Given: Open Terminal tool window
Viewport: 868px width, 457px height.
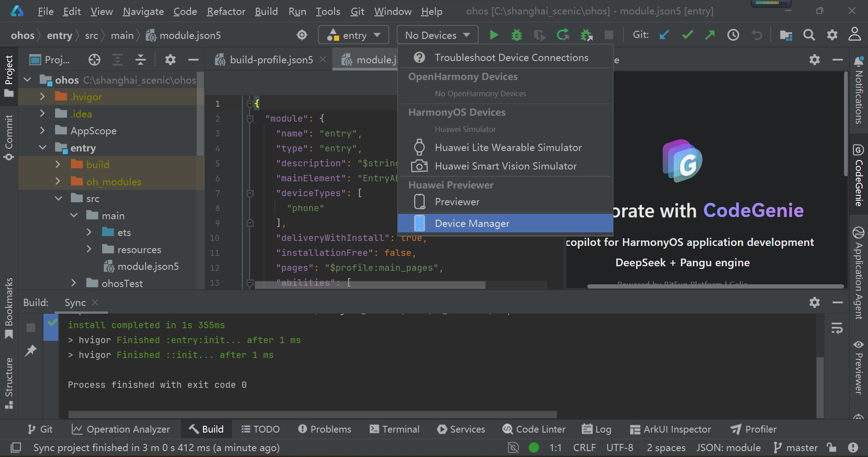Looking at the screenshot, I should [394, 429].
